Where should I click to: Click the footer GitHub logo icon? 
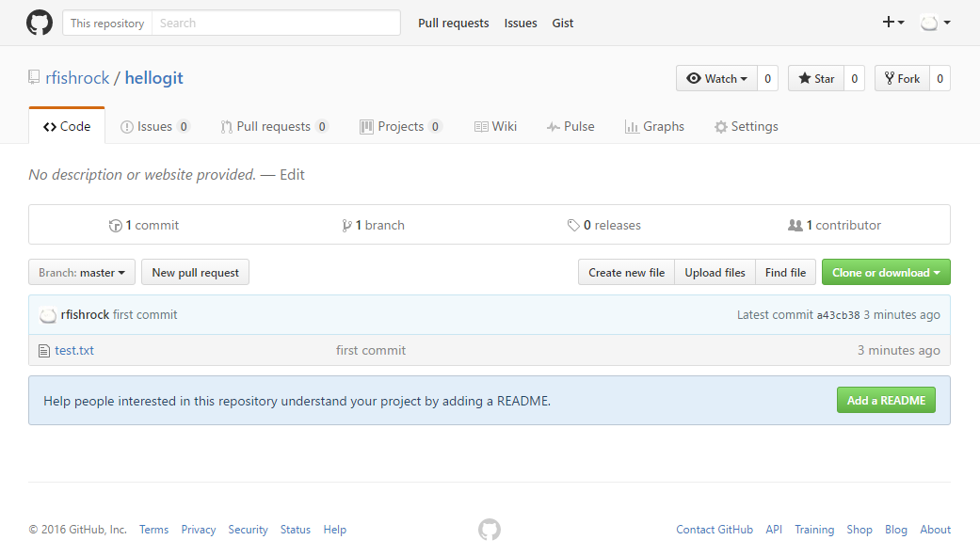(490, 530)
